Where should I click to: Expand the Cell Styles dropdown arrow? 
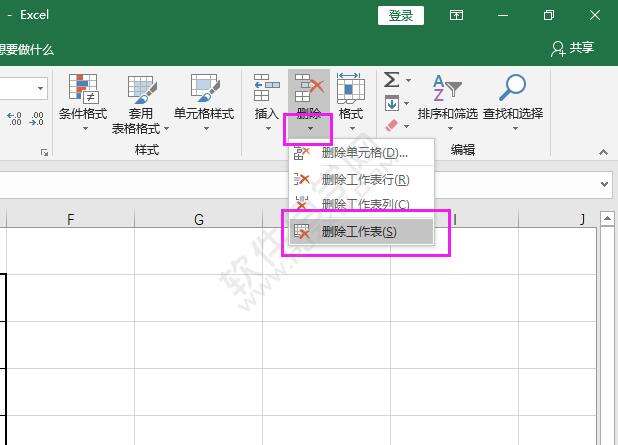pyautogui.click(x=206, y=128)
